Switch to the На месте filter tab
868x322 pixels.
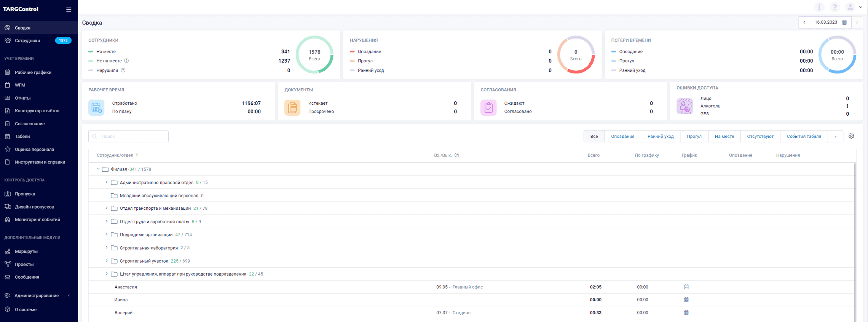tap(724, 136)
